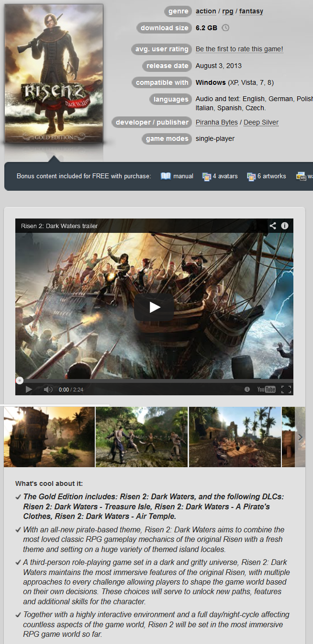Viewport: 313px width, 644px height.
Task: Open the palm tree camp screenshot thumbnail
Action: coord(235,437)
